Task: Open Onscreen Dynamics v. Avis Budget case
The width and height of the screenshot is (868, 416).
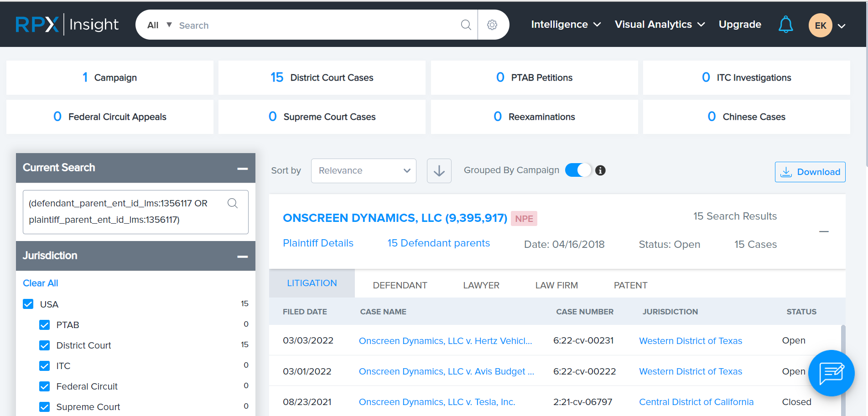Action: tap(446, 371)
